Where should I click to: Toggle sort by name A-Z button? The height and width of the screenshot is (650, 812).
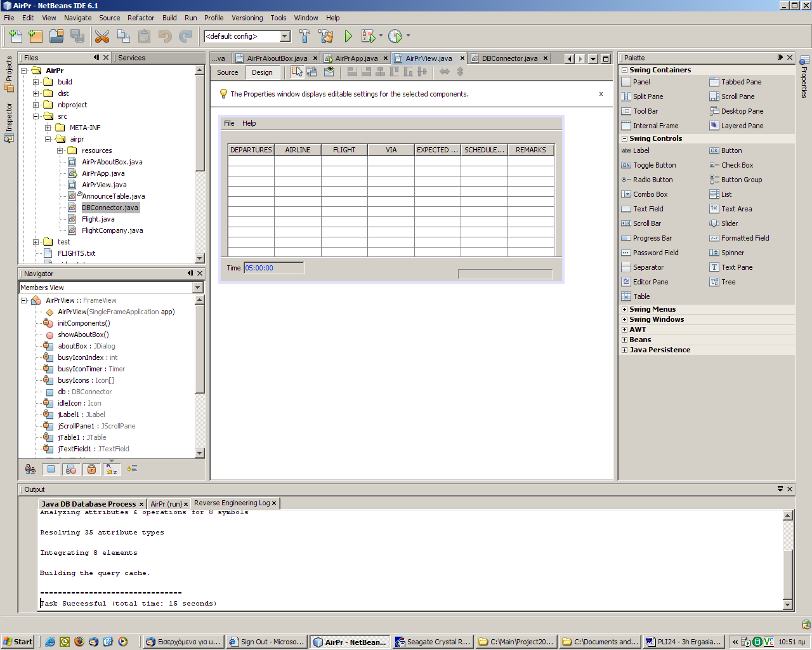tap(112, 469)
